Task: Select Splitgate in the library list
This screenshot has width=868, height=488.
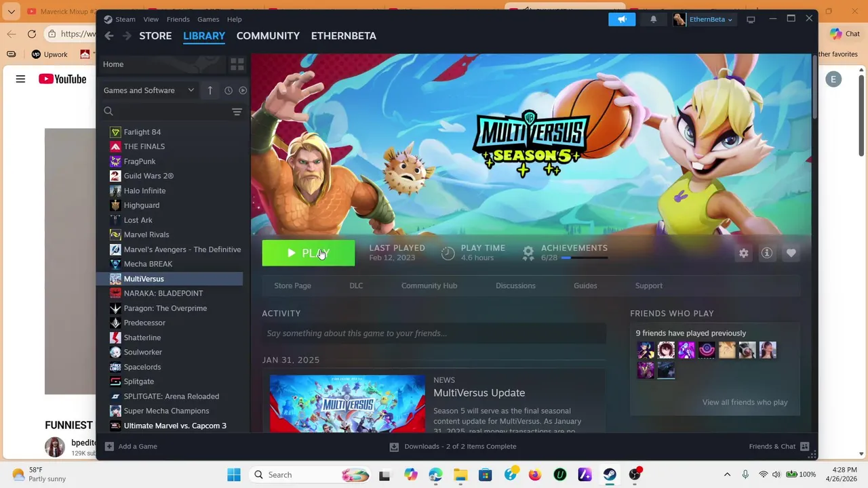Action: [139, 382]
